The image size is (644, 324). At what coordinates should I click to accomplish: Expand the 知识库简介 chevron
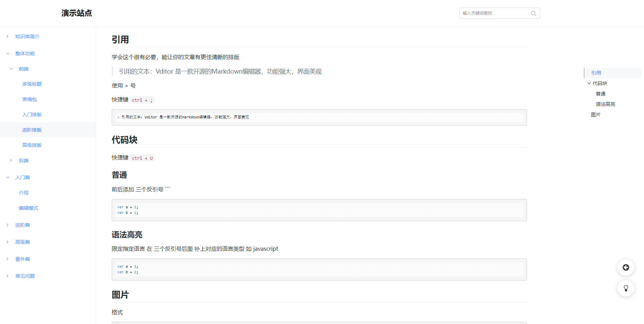point(7,36)
